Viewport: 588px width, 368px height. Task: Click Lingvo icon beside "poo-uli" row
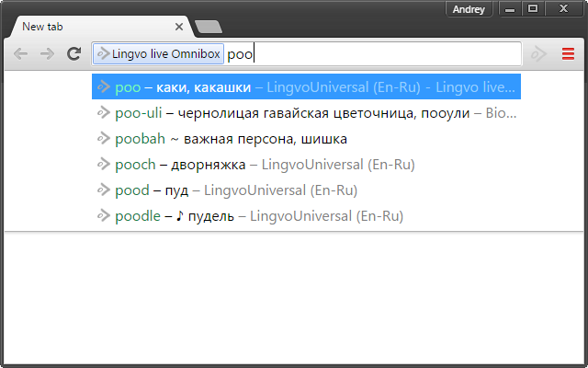coord(104,112)
